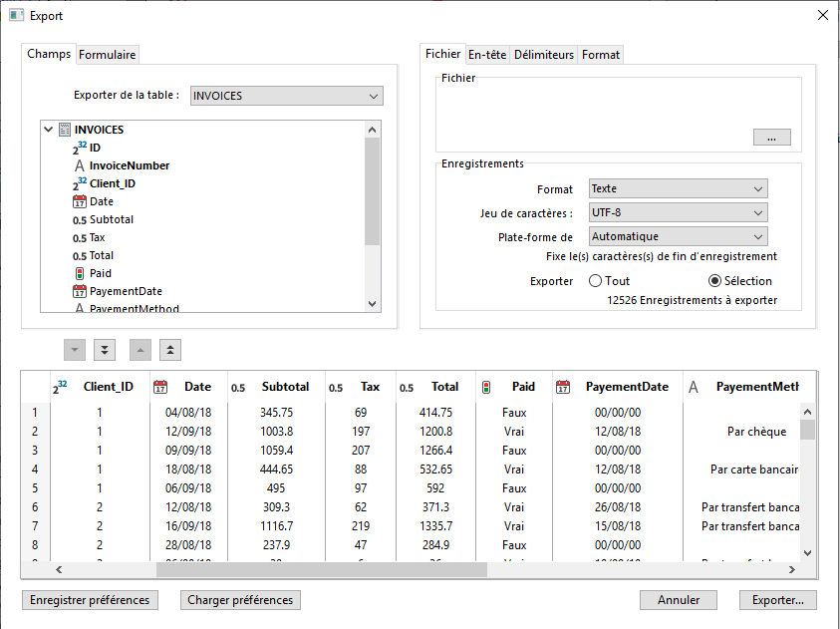840x629 pixels.
Task: Click the move up arrow button
Action: click(x=141, y=350)
